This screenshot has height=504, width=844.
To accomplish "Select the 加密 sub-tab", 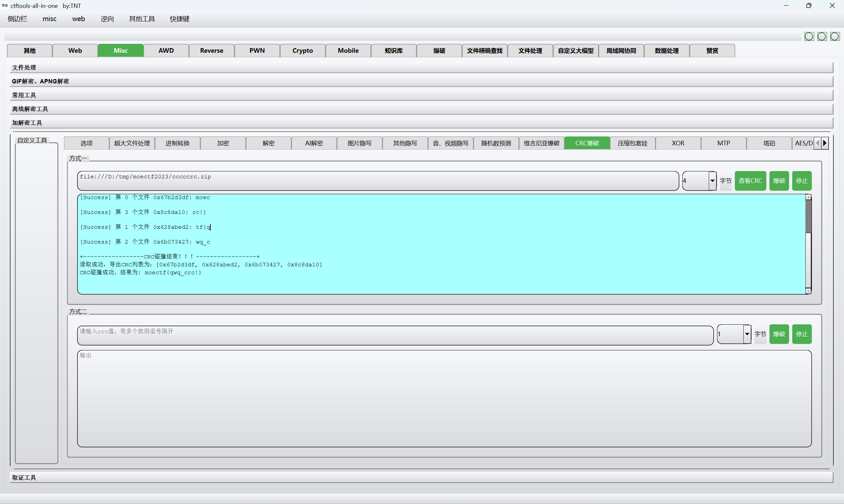I will point(223,143).
